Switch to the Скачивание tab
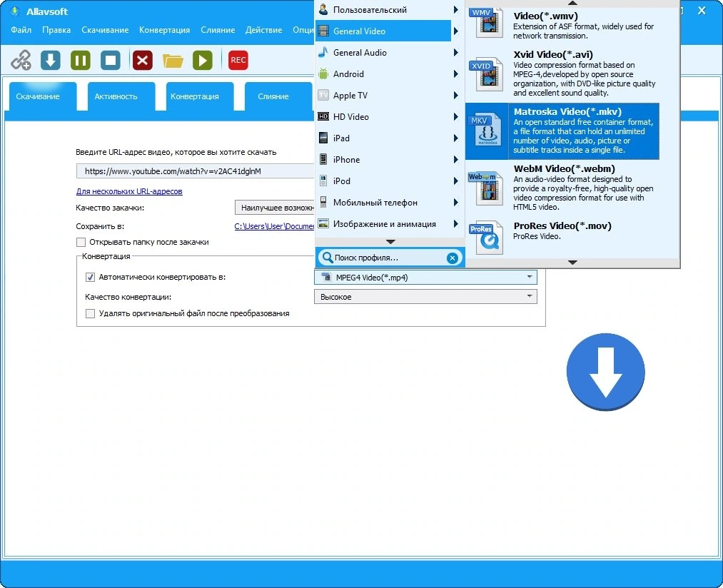Image resolution: width=723 pixels, height=588 pixels. (x=43, y=96)
